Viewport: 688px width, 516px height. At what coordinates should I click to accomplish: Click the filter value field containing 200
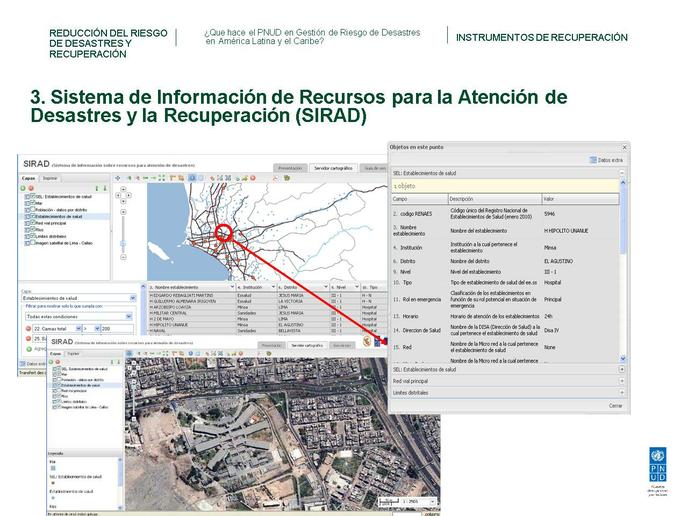pyautogui.click(x=117, y=328)
